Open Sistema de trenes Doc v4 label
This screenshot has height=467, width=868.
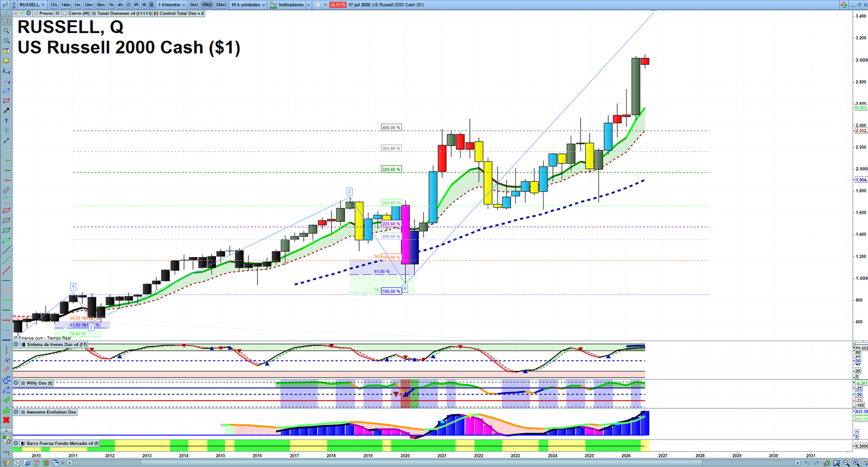click(56, 344)
